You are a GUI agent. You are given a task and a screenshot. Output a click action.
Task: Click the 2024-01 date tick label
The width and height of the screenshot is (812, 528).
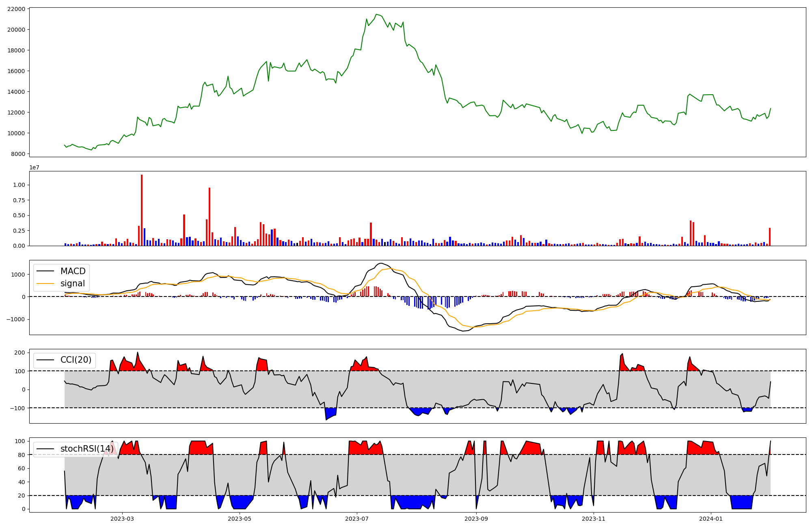coord(711,519)
